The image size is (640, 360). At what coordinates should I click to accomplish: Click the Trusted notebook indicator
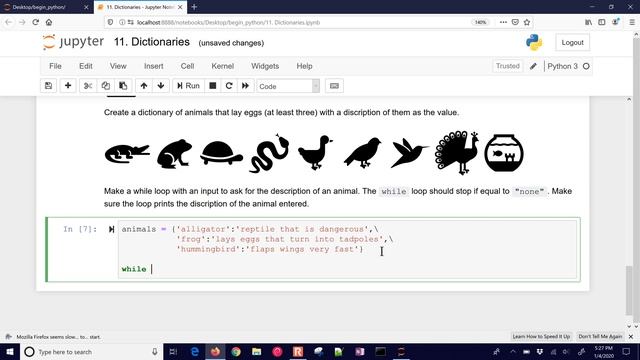coord(508,66)
